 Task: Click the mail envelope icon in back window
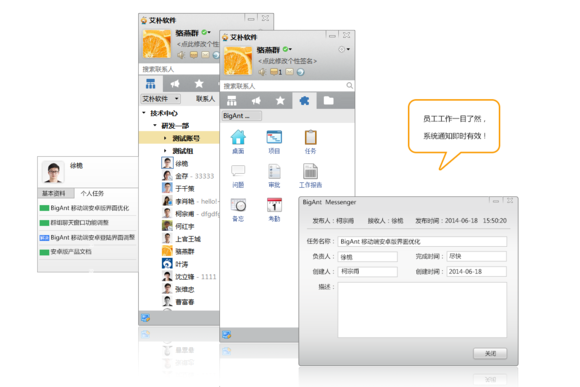click(x=205, y=55)
